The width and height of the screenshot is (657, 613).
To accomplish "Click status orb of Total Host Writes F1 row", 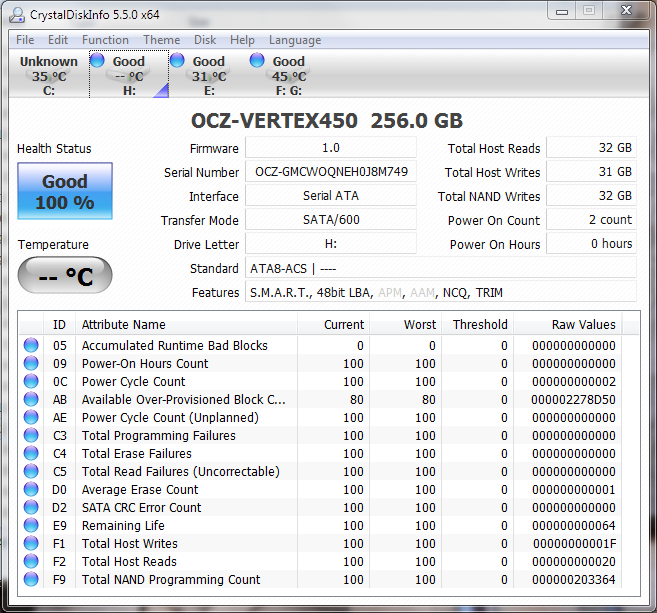I will click(31, 543).
